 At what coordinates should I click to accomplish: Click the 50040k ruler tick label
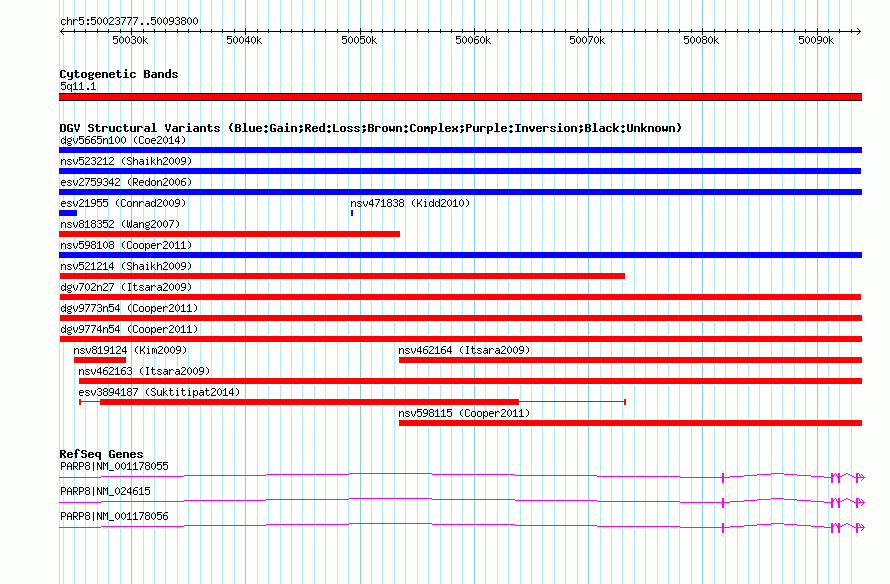pyautogui.click(x=244, y=40)
